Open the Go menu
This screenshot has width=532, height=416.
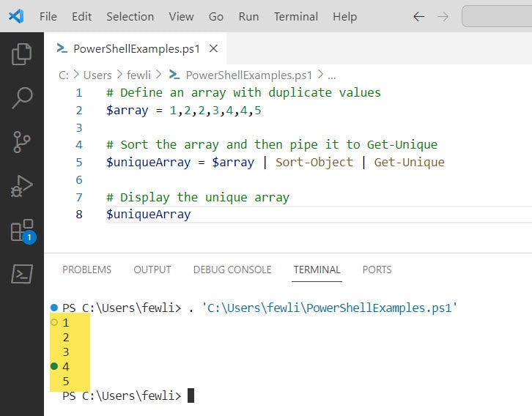[x=215, y=16]
